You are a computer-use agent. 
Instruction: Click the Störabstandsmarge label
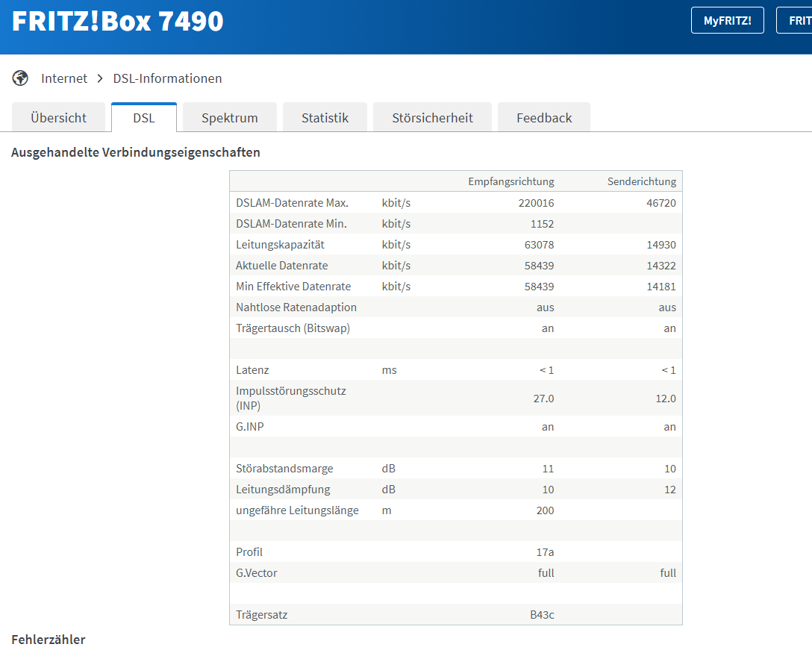[x=284, y=468]
